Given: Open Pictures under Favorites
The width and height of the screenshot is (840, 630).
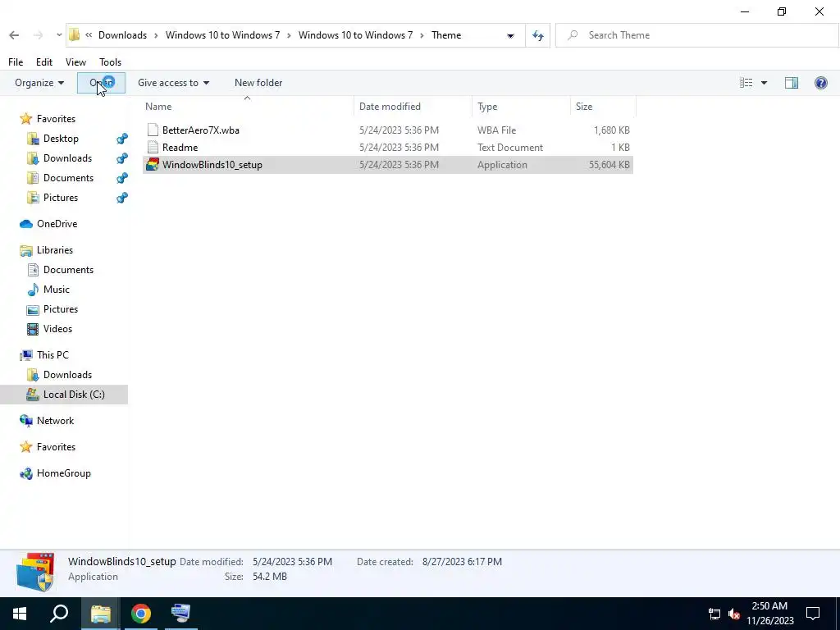Looking at the screenshot, I should (x=61, y=198).
